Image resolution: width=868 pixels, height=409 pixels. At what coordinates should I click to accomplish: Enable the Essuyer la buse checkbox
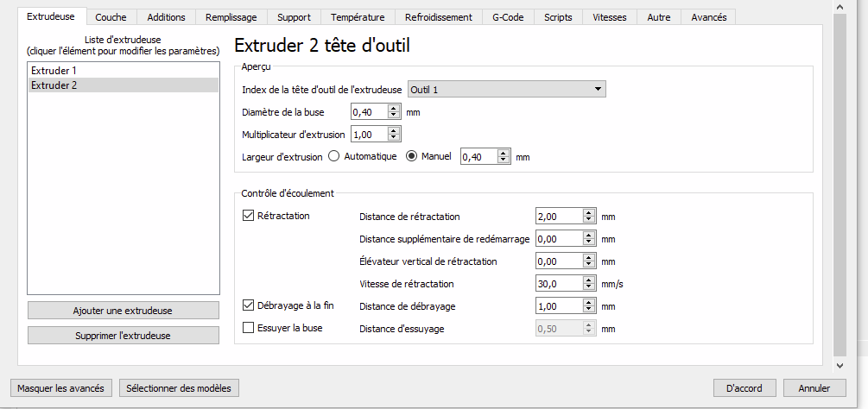tap(248, 328)
